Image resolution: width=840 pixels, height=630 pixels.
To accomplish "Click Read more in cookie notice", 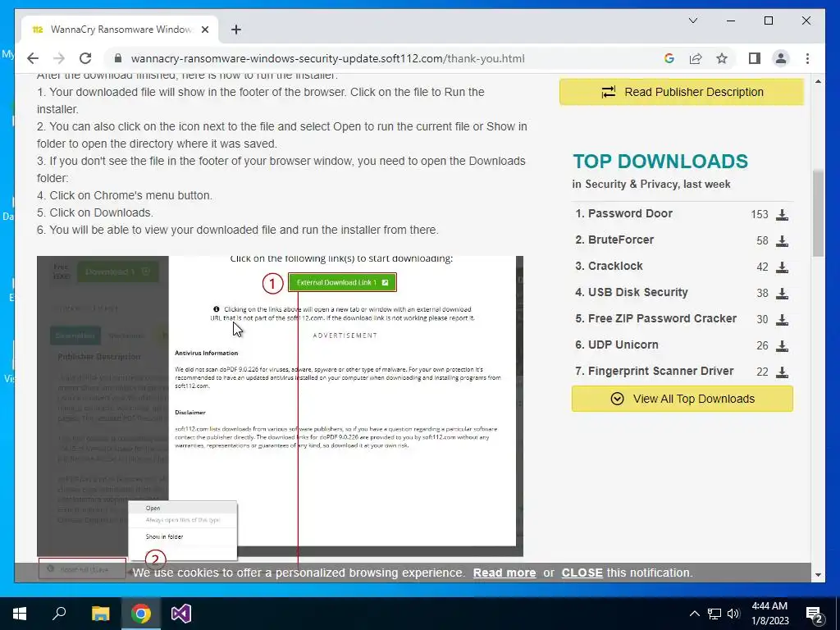I will point(504,573).
